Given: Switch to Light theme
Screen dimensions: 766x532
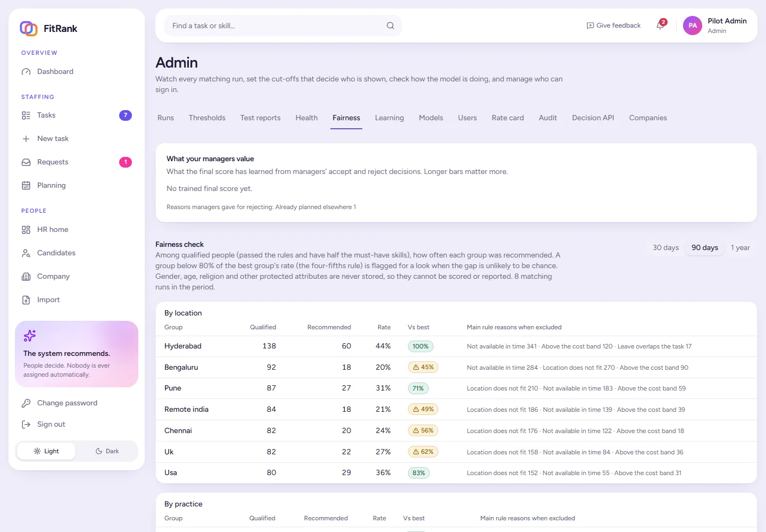Looking at the screenshot, I should click(46, 451).
